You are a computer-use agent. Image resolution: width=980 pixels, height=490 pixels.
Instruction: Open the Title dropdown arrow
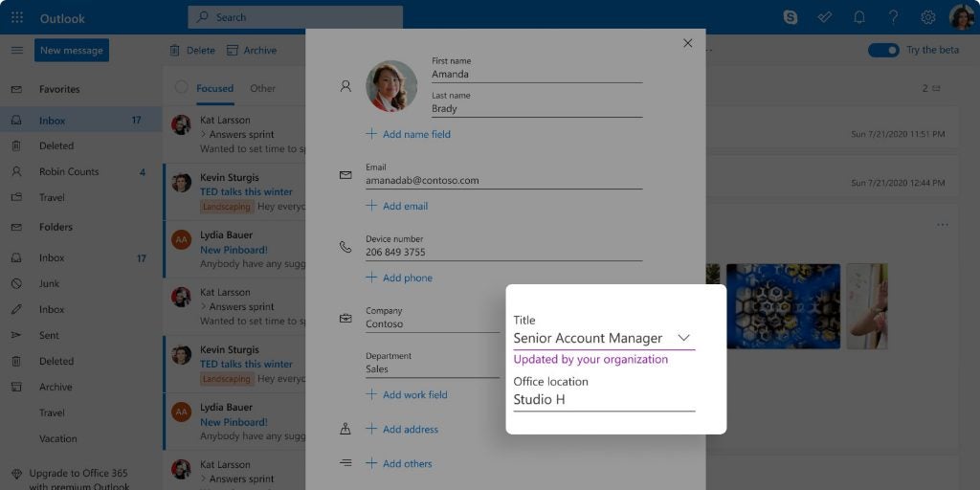(x=683, y=338)
